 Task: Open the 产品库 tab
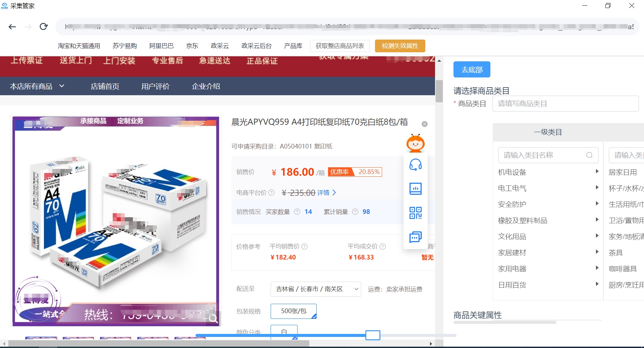pyautogui.click(x=293, y=46)
